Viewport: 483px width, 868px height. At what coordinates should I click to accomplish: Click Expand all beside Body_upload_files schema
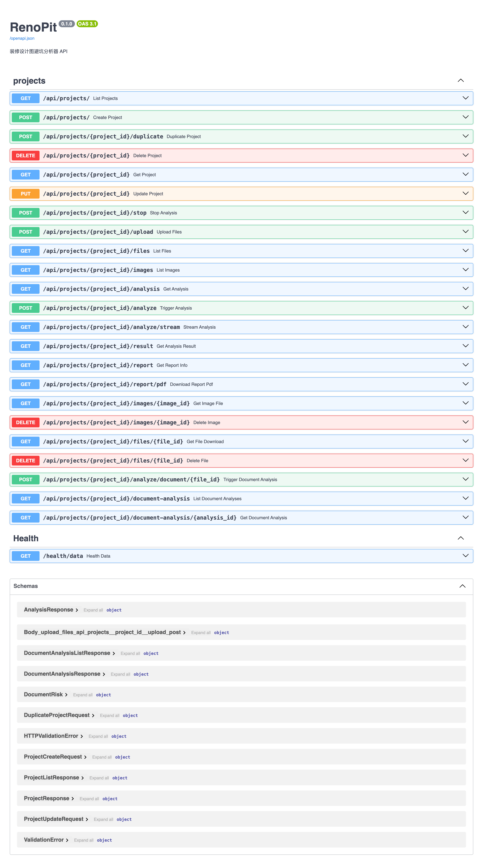click(201, 633)
